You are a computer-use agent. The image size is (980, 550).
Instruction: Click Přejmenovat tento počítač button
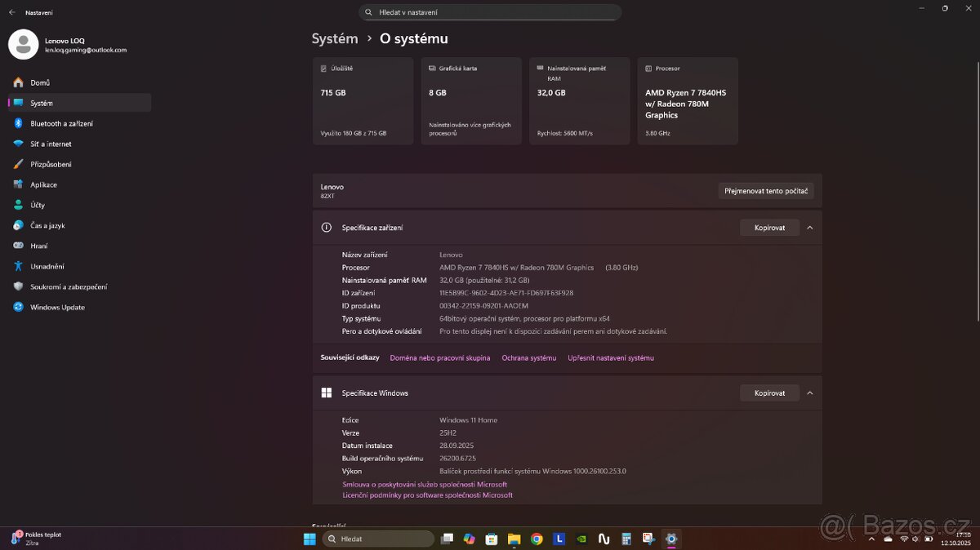(x=765, y=190)
